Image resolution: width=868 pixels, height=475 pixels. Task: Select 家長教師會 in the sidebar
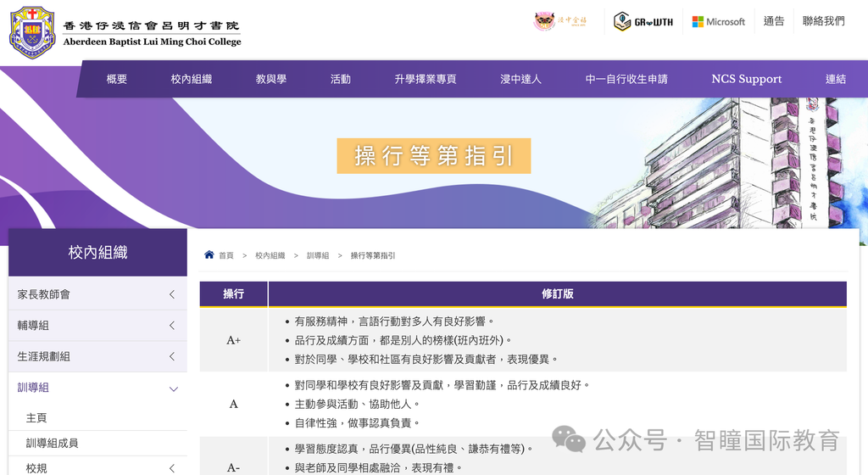[x=44, y=294]
